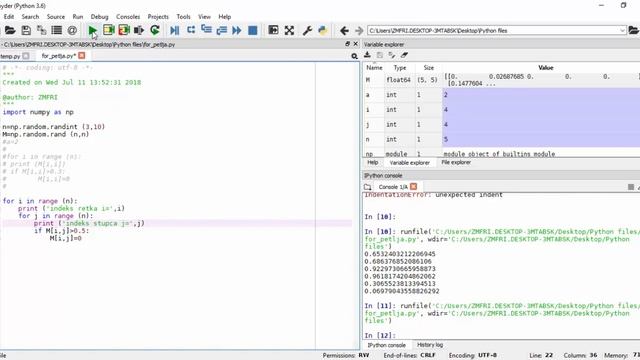Open the Run menu
This screenshot has width=640, height=360.
point(78,17)
